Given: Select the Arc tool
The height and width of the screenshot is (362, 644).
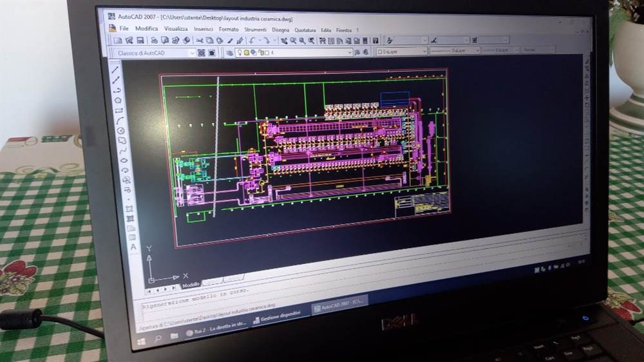Looking at the screenshot, I should [x=120, y=121].
